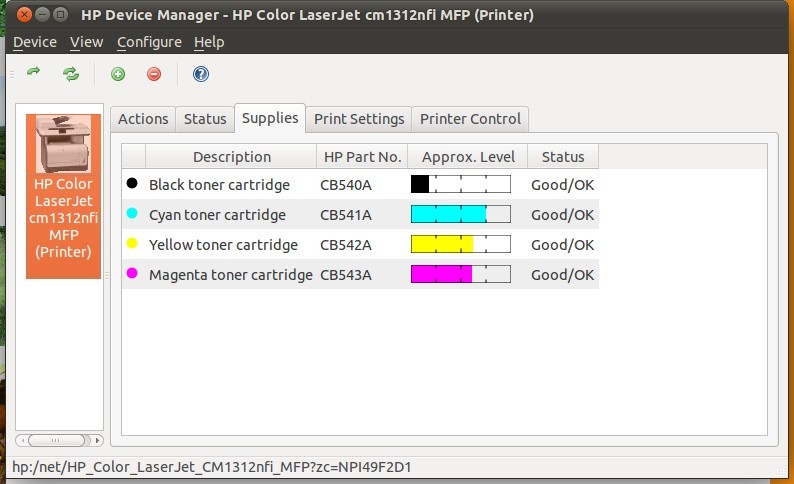This screenshot has height=484, width=794.
Task: Select the Supplies tab
Action: tap(270, 118)
